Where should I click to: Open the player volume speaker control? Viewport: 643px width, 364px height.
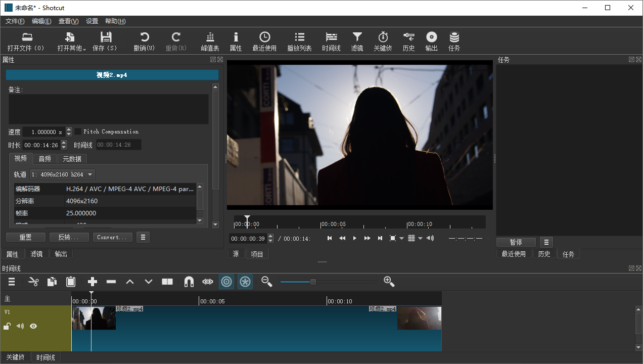[430, 238]
